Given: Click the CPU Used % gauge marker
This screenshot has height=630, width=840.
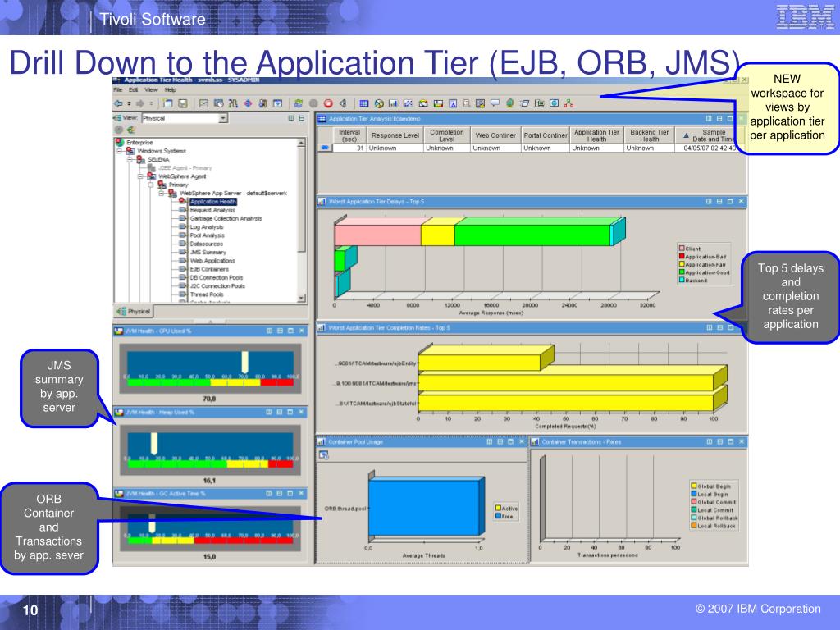Looking at the screenshot, I should coord(244,362).
